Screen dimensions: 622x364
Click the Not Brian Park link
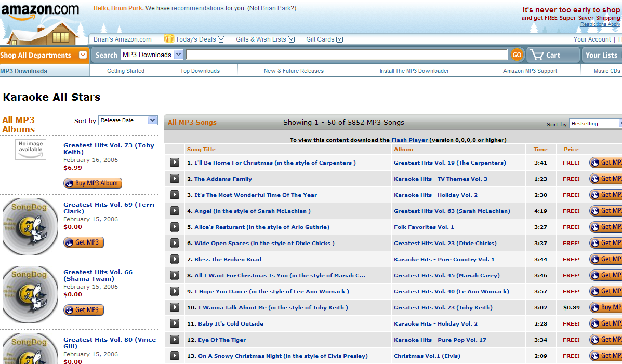276,8
